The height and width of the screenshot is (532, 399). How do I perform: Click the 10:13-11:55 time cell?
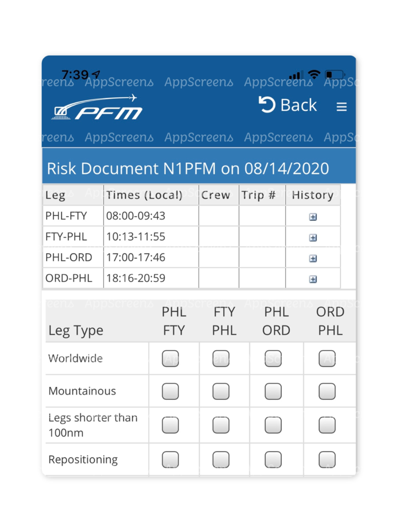tap(151, 236)
